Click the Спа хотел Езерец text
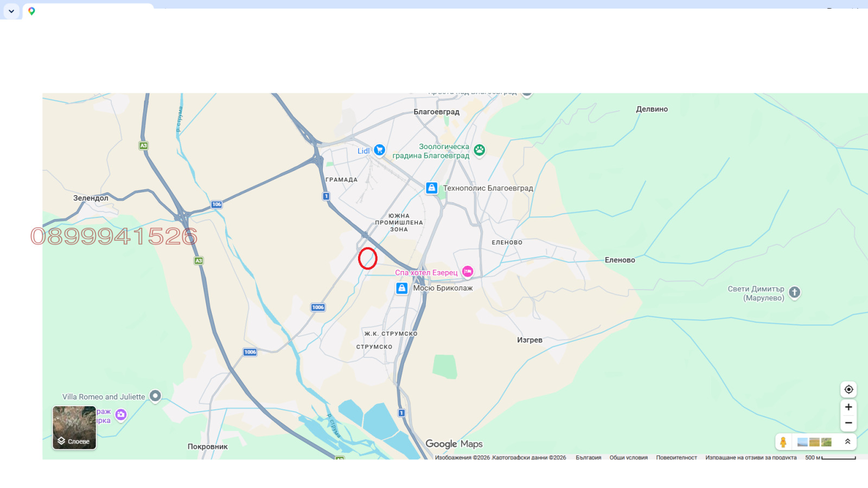Viewport: 868px width, 488px height. tap(426, 273)
